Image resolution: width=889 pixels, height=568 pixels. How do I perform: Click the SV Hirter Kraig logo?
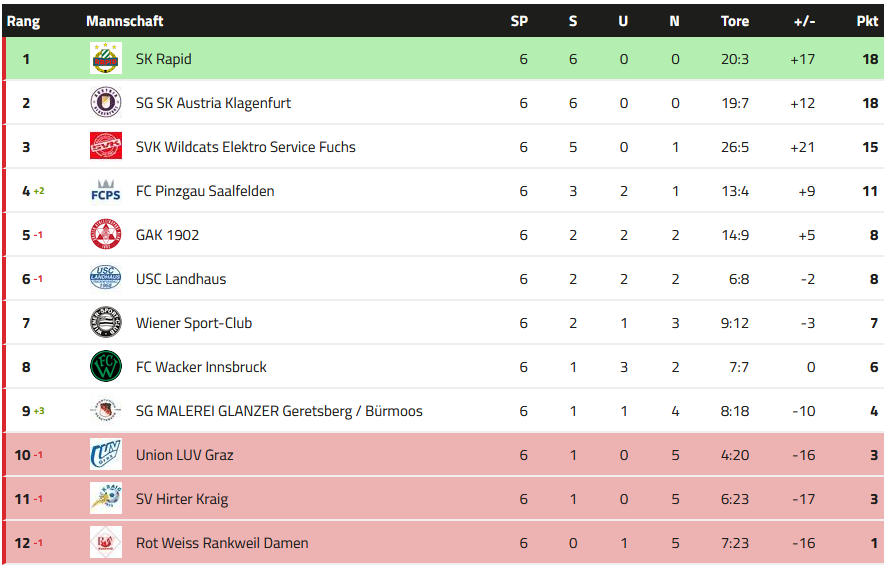pos(105,499)
